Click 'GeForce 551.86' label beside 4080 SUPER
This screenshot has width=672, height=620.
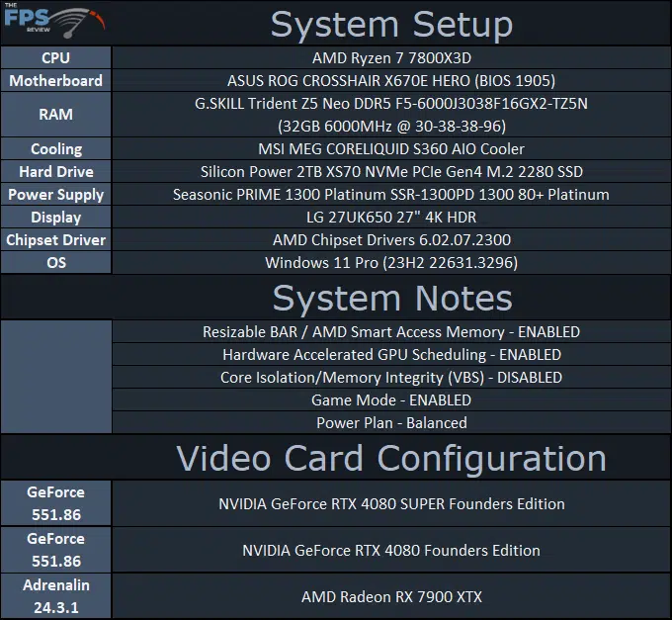click(55, 503)
